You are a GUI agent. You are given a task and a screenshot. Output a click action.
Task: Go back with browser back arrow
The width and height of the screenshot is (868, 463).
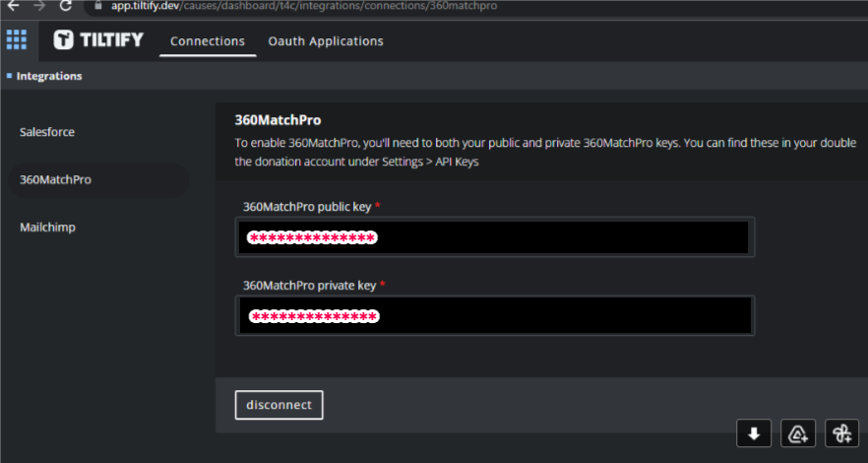tap(14, 6)
